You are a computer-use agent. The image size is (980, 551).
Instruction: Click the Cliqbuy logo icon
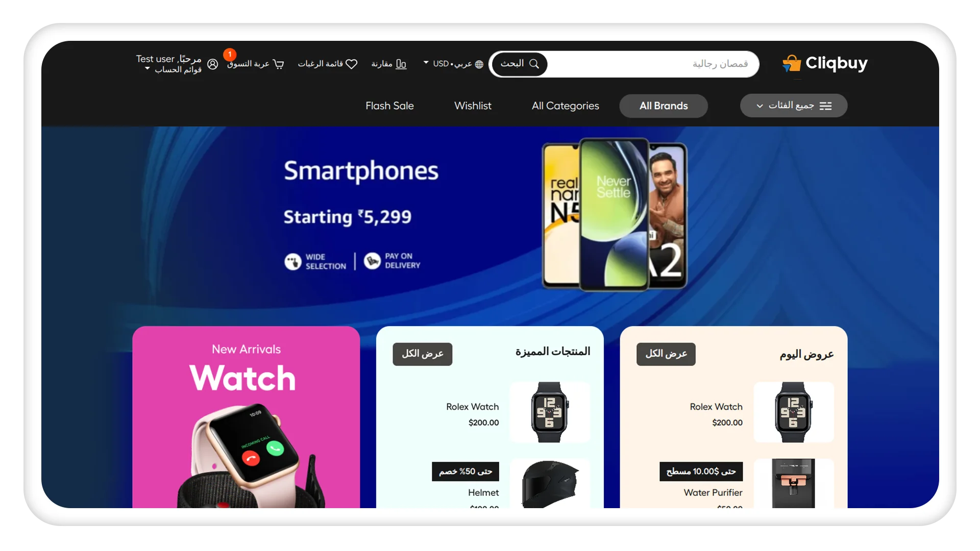coord(791,63)
